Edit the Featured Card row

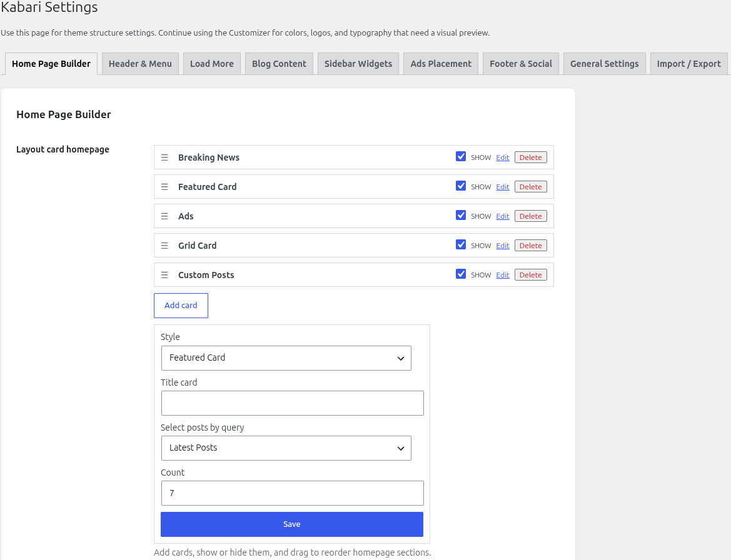[x=503, y=187]
